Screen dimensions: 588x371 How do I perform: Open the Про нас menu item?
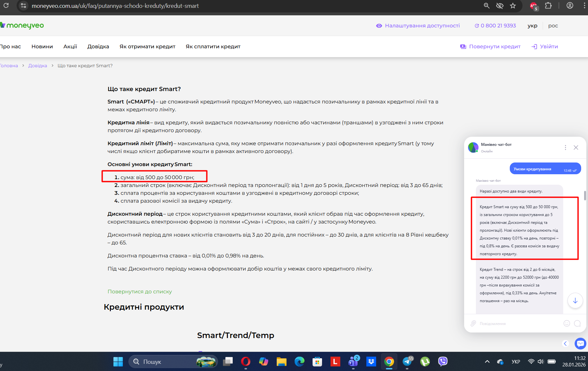click(10, 46)
